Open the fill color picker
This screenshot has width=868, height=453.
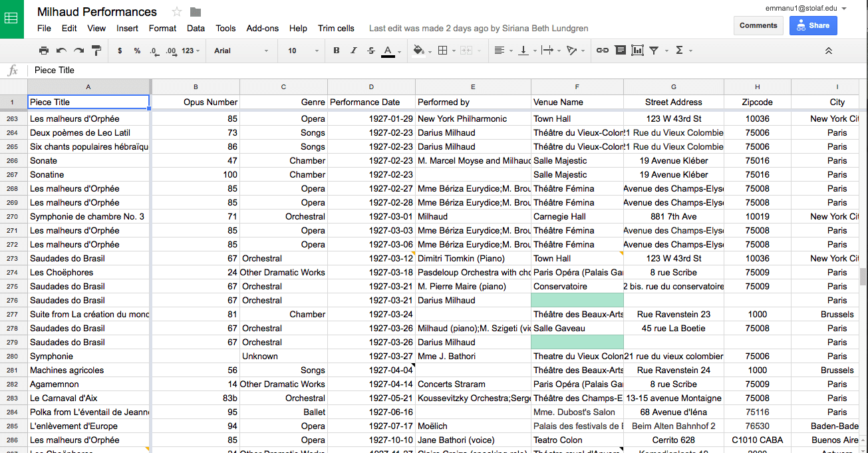click(x=421, y=51)
